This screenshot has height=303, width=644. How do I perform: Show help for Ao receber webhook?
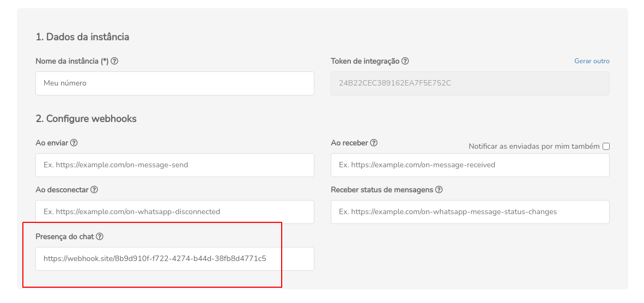coord(374,143)
